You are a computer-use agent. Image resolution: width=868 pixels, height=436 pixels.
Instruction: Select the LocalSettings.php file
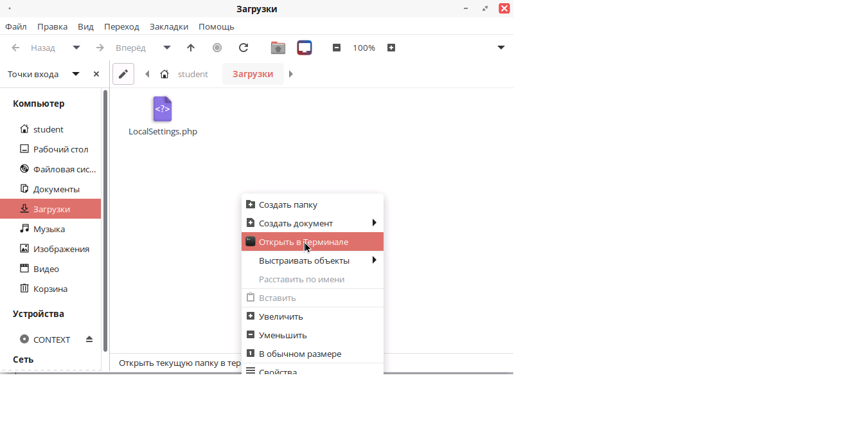(163, 116)
